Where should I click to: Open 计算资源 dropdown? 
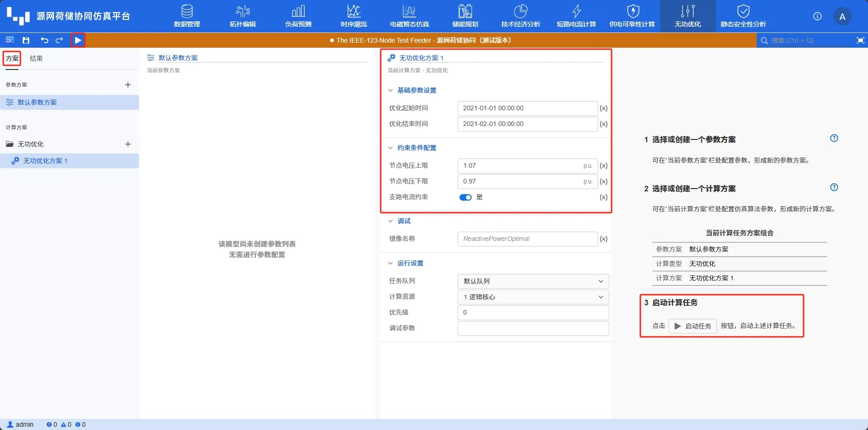(533, 297)
